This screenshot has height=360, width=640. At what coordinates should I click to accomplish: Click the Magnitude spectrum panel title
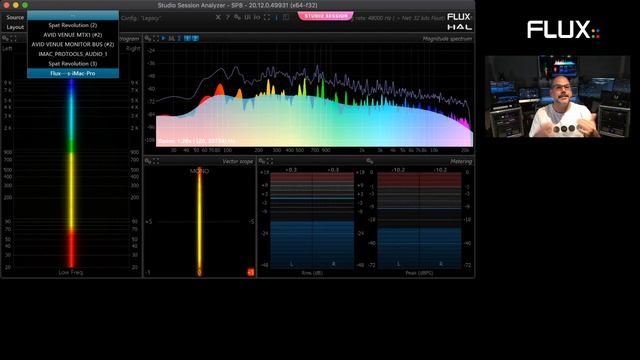447,39
